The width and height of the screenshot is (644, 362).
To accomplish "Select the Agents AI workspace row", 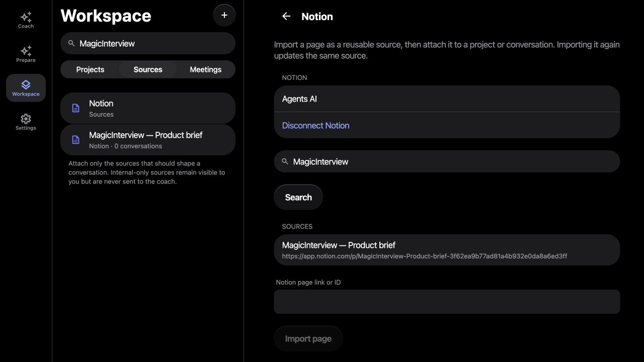I will click(447, 99).
